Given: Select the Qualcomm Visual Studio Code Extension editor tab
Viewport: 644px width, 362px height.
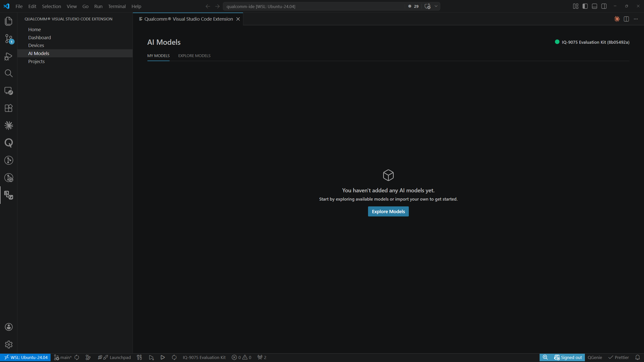Looking at the screenshot, I should pyautogui.click(x=188, y=19).
